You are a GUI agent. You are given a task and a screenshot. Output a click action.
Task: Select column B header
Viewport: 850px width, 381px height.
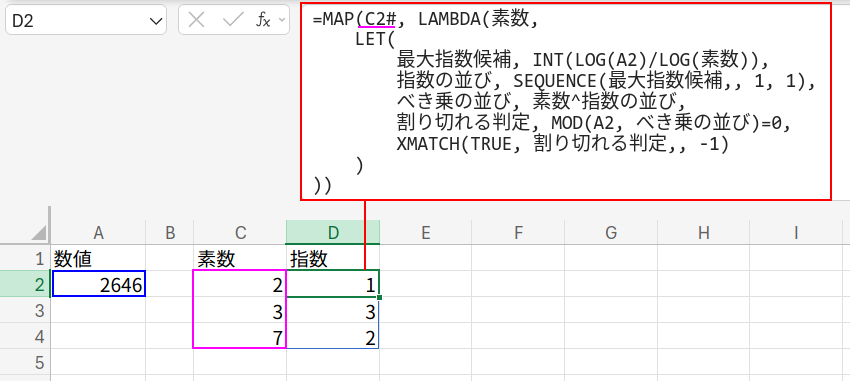click(170, 233)
